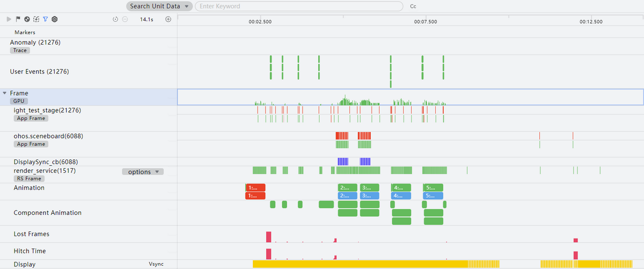Screen dimensions: 644x269
Task: Select the Lost Frames row label
Action: (31, 234)
